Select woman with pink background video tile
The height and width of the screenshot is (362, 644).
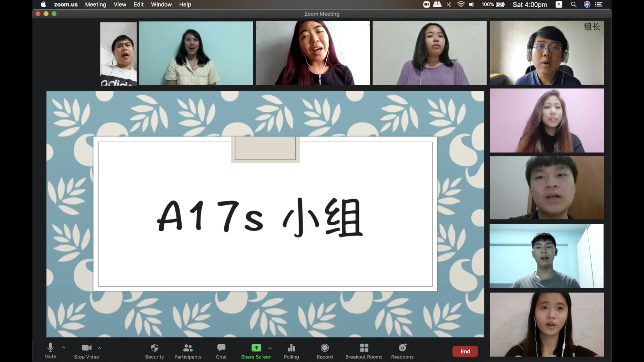point(547,121)
